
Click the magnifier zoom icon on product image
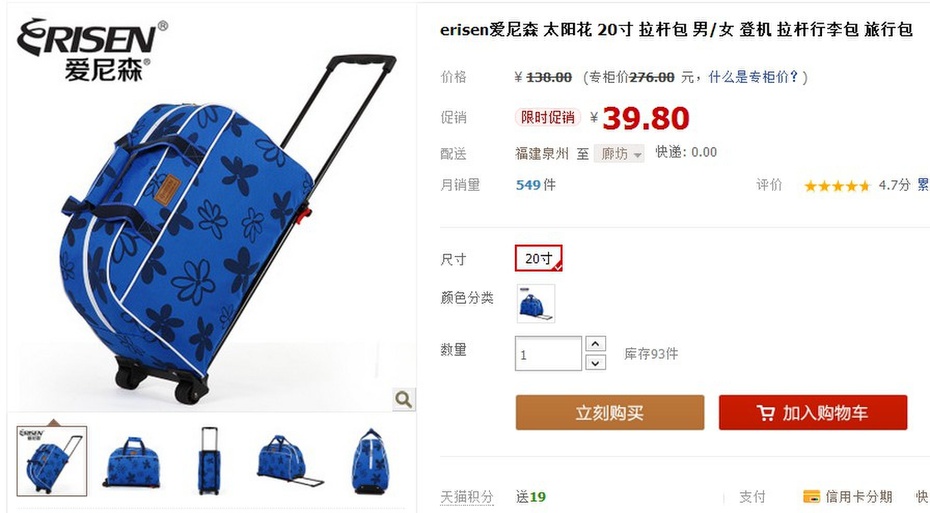coord(403,399)
